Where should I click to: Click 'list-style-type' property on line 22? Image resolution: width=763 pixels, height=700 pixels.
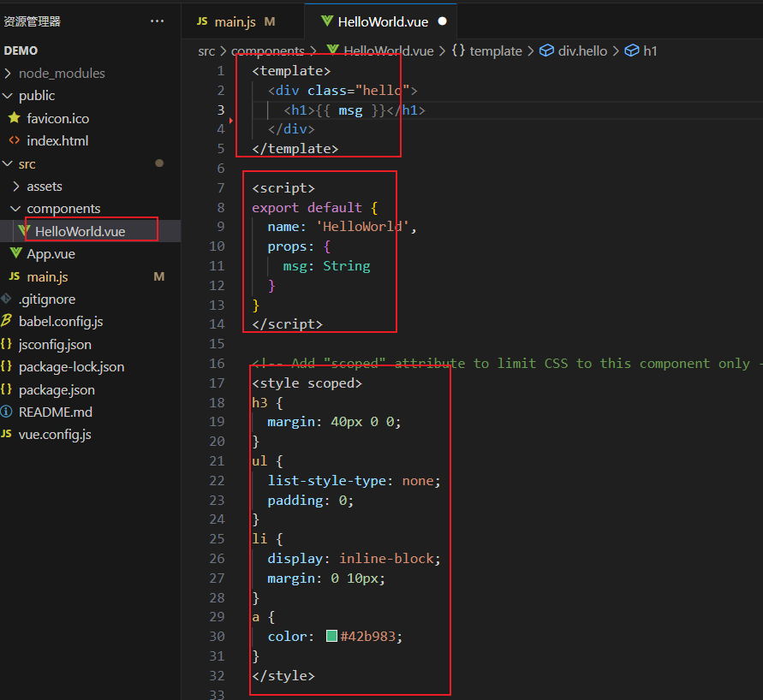(327, 481)
